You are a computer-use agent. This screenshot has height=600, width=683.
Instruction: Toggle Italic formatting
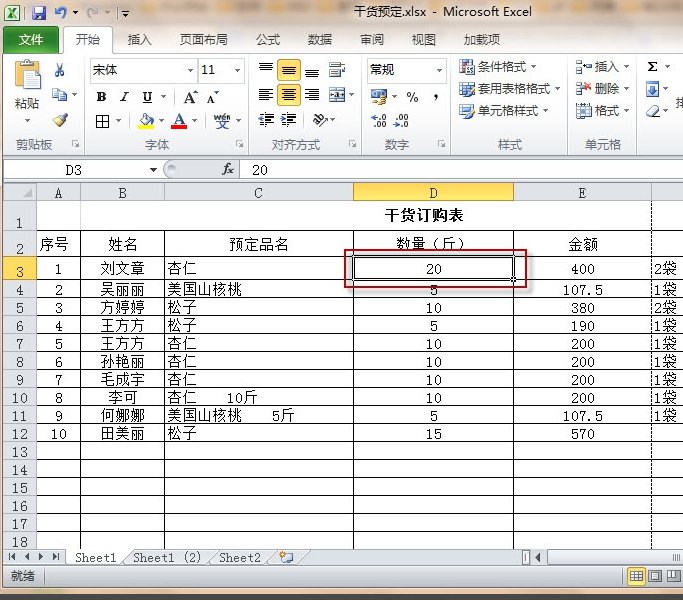125,97
